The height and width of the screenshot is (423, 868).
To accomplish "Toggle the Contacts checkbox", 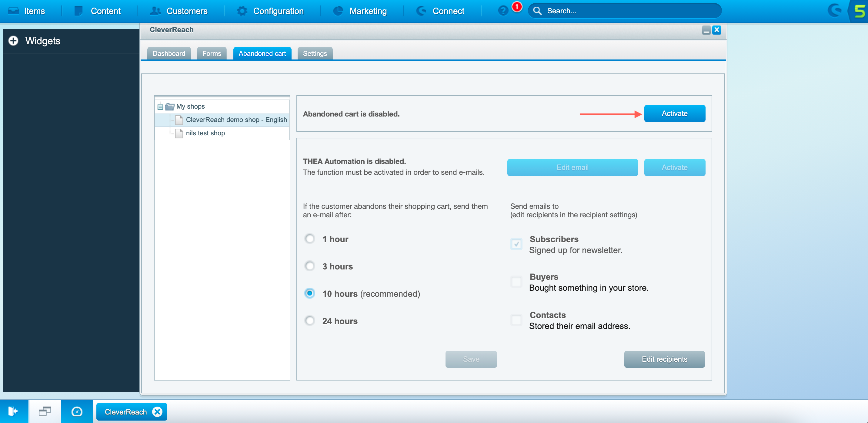I will (516, 320).
